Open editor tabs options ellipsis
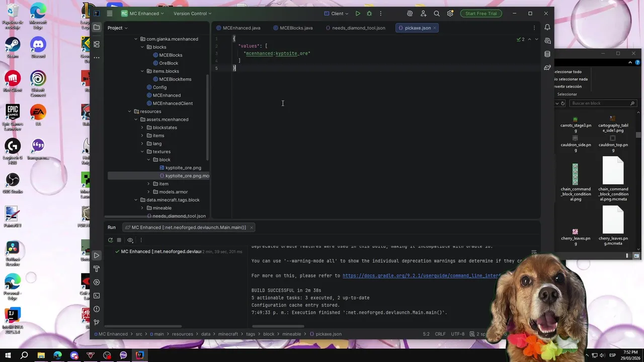The image size is (644, 362). coord(534,28)
